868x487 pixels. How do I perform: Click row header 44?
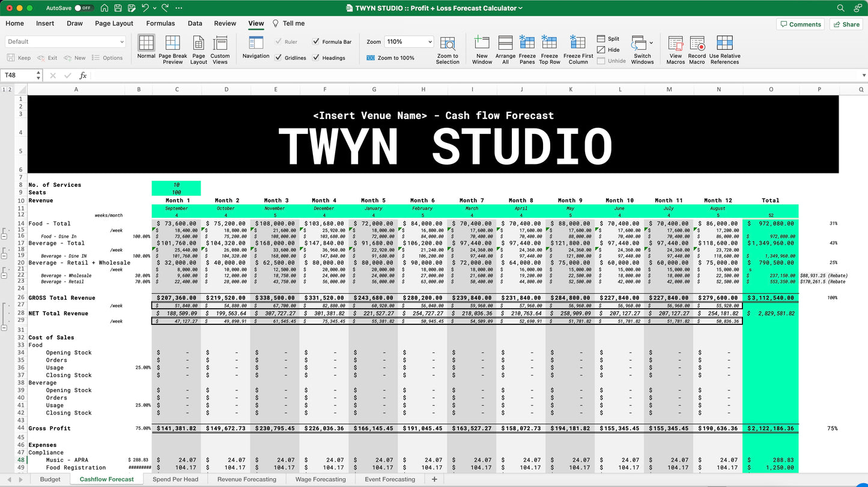[20, 428]
